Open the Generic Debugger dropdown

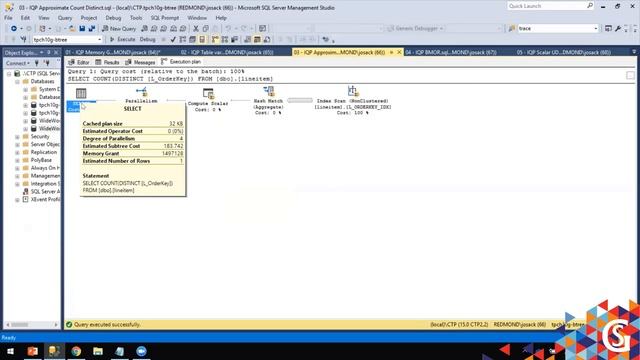pyautogui.click(x=441, y=29)
